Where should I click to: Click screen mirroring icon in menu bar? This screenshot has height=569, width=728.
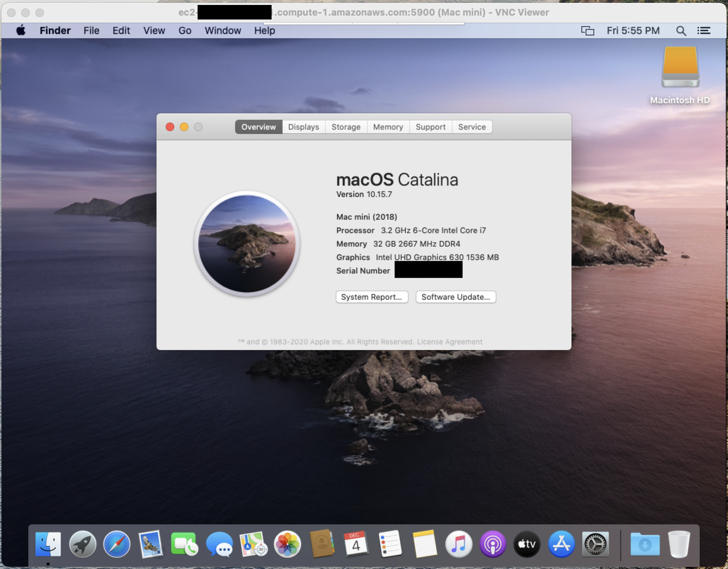pos(587,31)
